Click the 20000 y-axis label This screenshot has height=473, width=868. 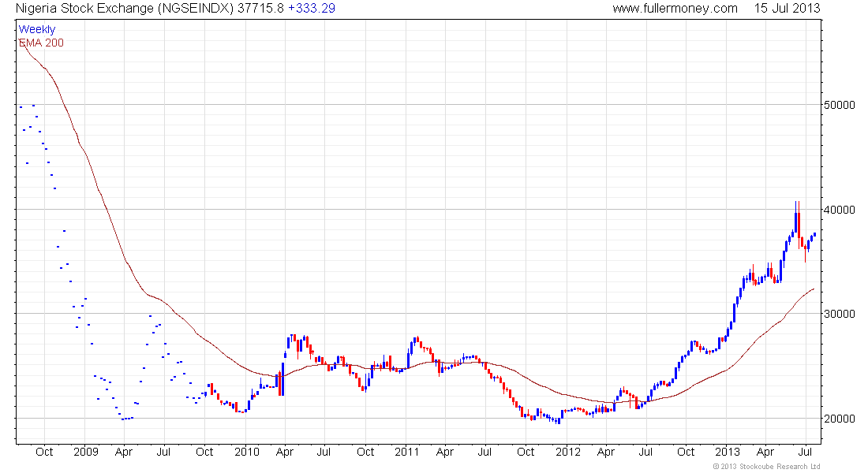pos(840,419)
